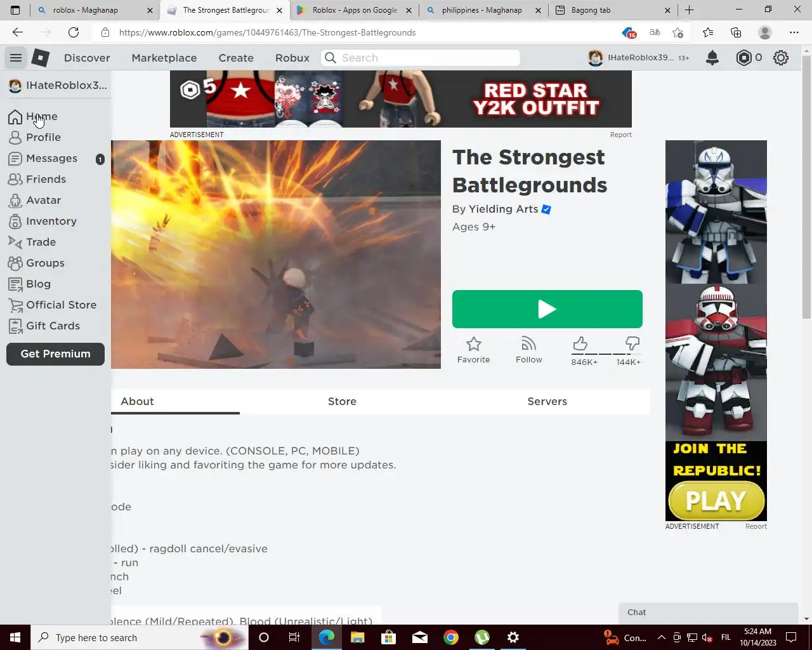Click the page vertical scrollbar
Screen dimensions: 812x650
806,188
